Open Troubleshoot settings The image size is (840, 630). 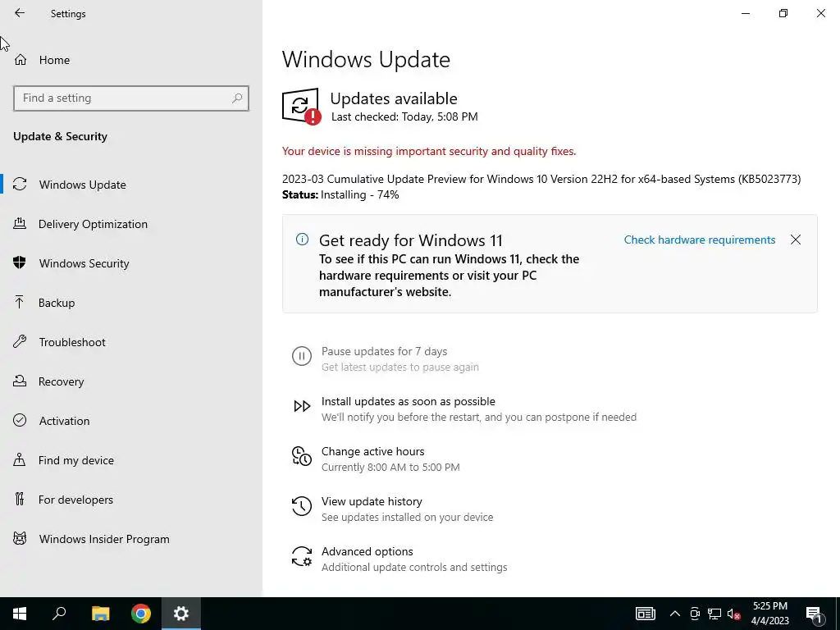click(x=131, y=342)
